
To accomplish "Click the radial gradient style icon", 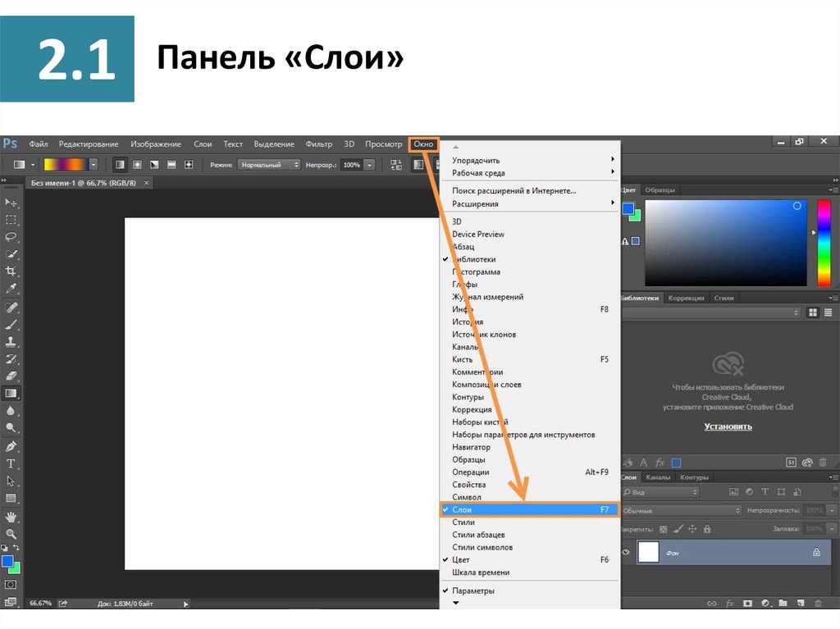I will point(137,165).
